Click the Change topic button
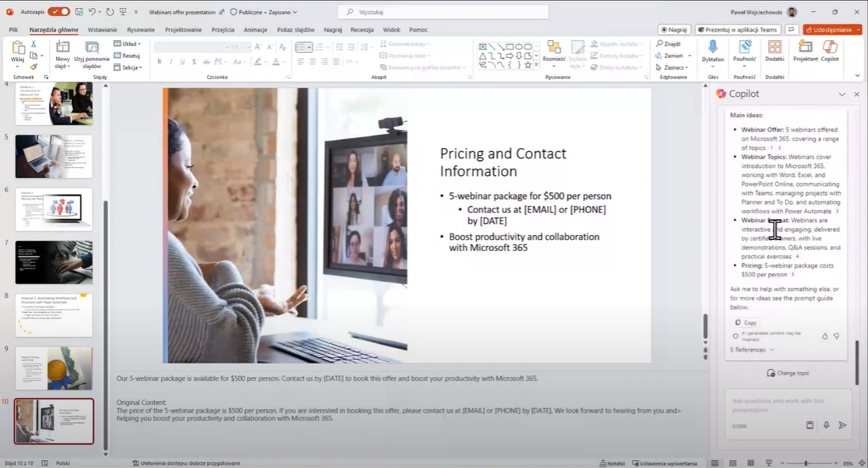The image size is (868, 468). 788,373
